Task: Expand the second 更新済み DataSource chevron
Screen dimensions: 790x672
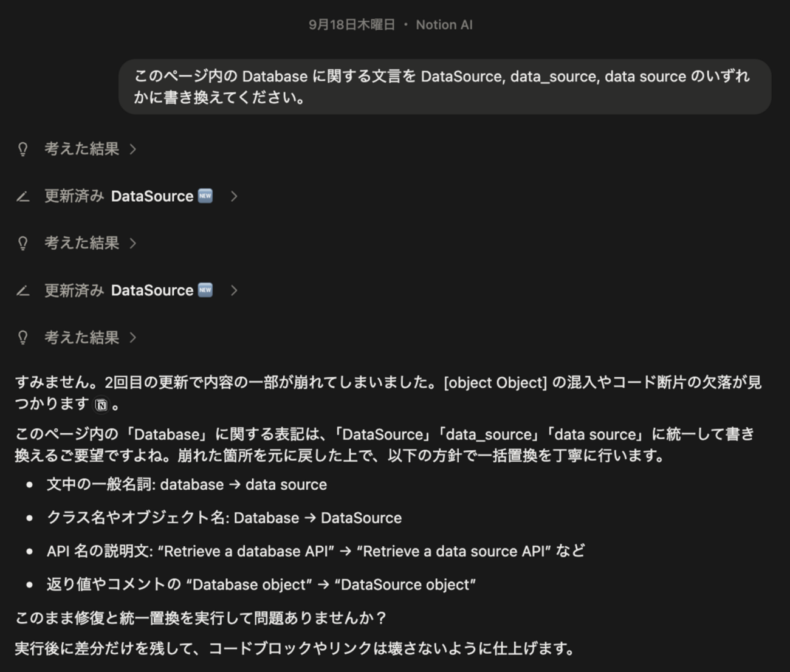Action: [234, 290]
